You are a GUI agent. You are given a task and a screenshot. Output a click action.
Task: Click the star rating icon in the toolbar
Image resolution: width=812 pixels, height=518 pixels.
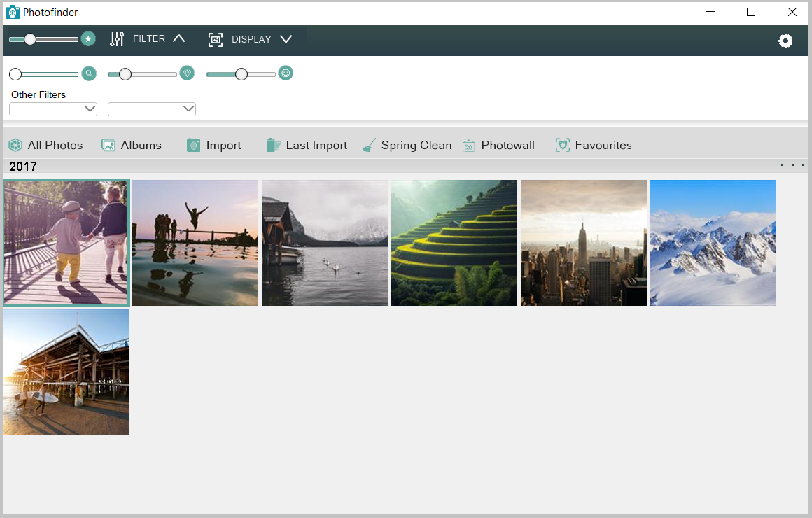coord(88,39)
